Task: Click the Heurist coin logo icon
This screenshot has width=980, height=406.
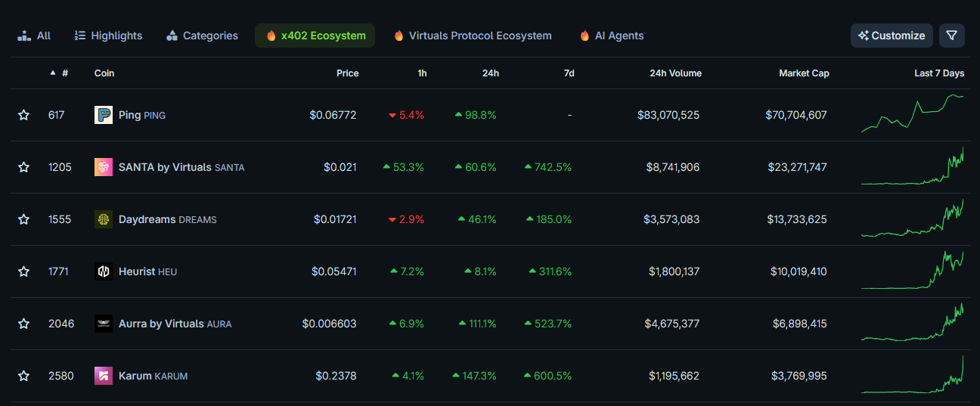Action: pyautogui.click(x=104, y=271)
